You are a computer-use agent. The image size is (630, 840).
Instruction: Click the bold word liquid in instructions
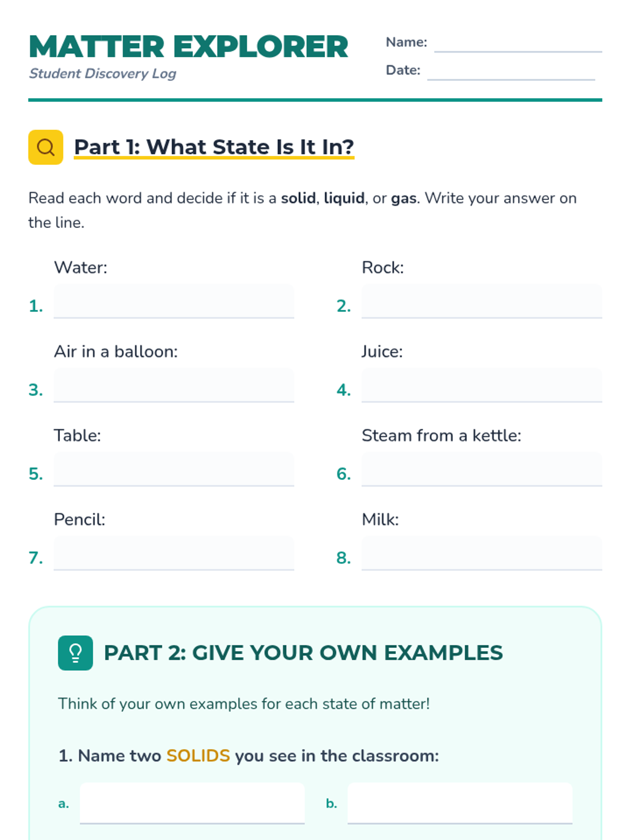coord(344,198)
